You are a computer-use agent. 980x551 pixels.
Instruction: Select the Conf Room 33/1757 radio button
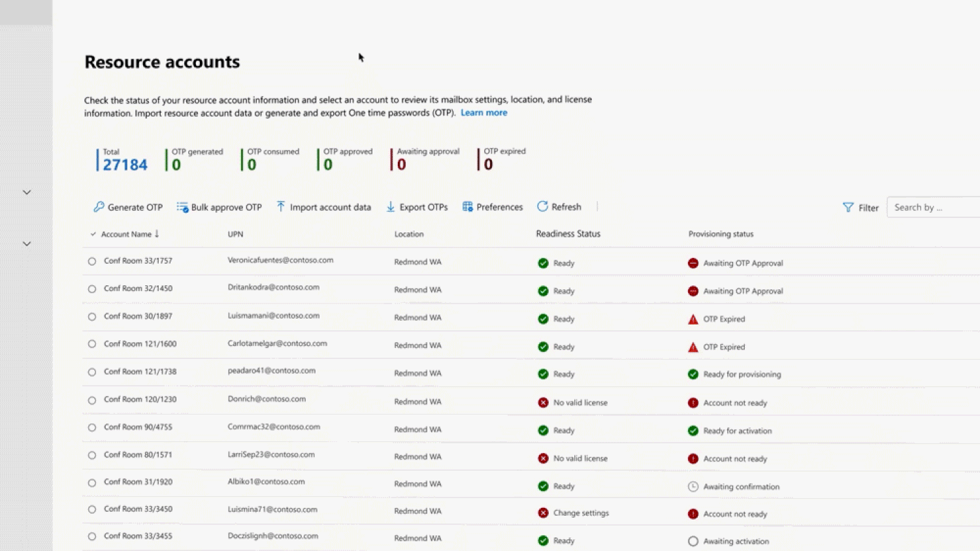[x=92, y=261]
